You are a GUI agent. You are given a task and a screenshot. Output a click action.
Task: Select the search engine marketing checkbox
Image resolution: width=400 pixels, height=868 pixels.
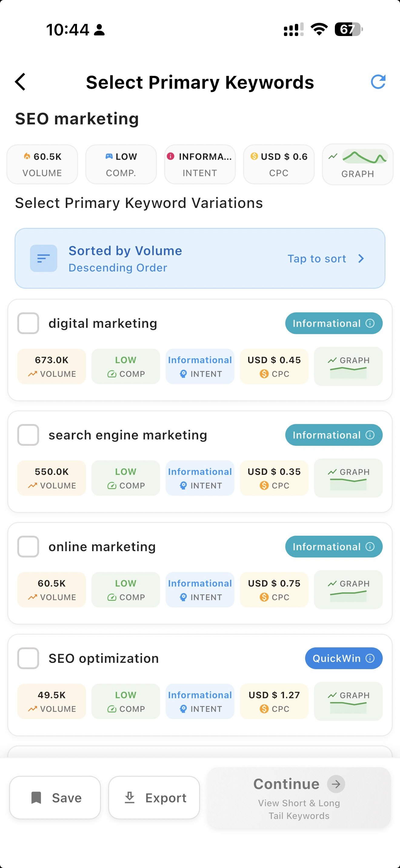coord(28,435)
